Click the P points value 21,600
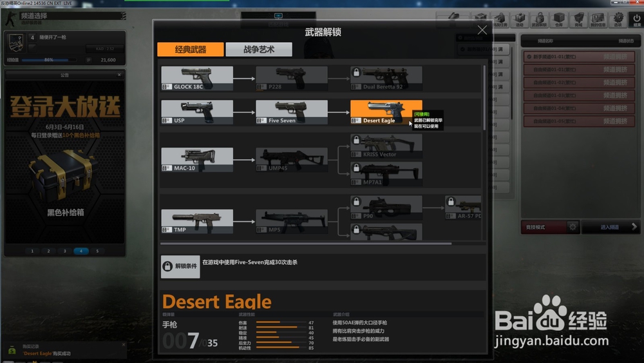 coord(108,60)
